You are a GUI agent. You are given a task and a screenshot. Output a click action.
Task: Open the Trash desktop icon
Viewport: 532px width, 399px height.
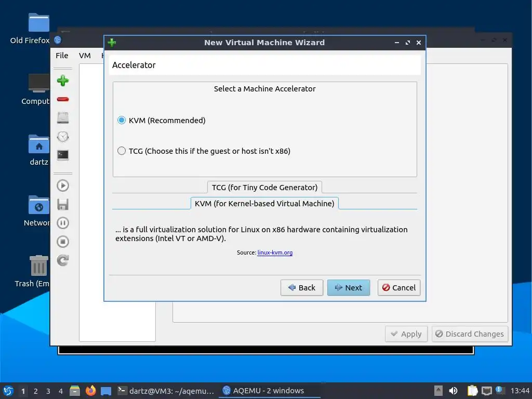point(38,265)
